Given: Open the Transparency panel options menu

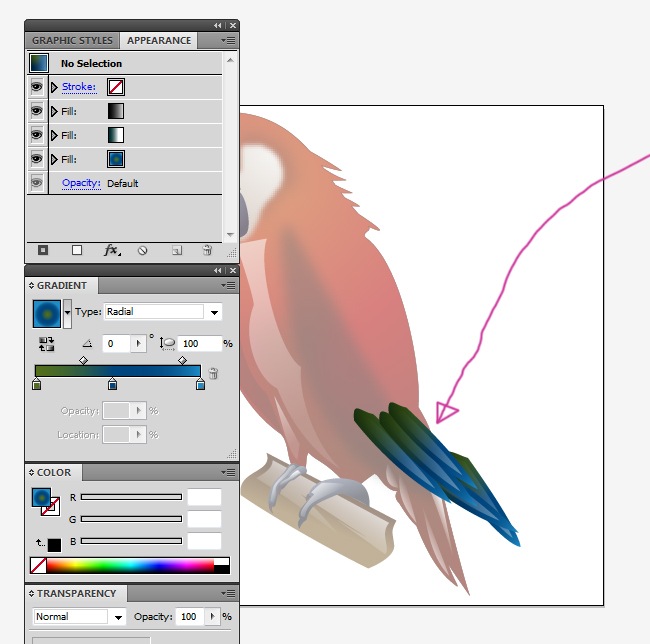Looking at the screenshot, I should (228, 593).
